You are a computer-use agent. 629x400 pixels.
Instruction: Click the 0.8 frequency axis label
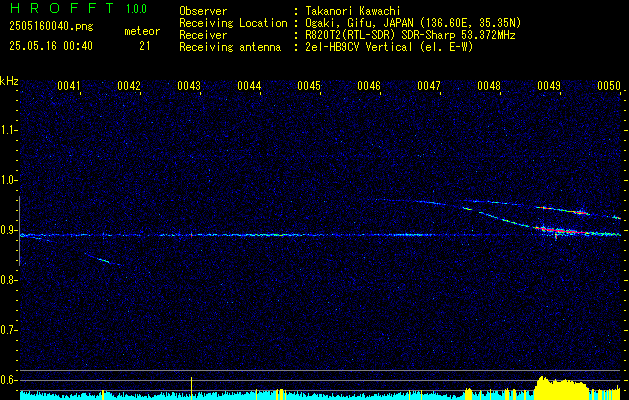tap(7, 280)
